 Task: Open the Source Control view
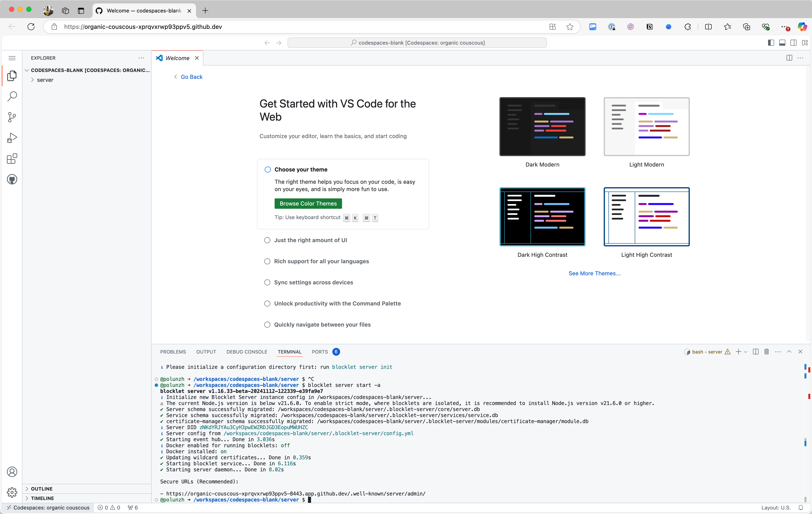tap(12, 117)
